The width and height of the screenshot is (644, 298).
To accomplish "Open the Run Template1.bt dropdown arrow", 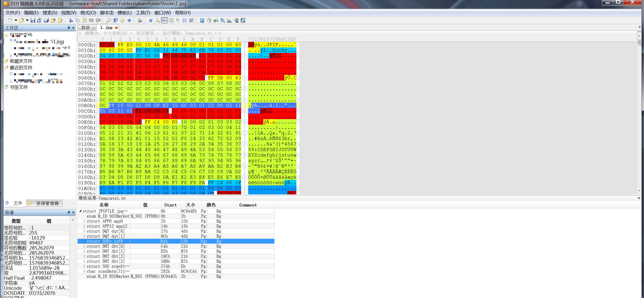I will click(216, 33).
